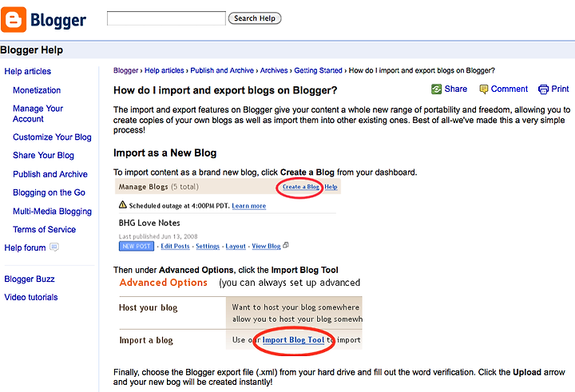Open Publish and Archive sidebar link
Image resolution: width=575 pixels, height=392 pixels.
click(50, 174)
